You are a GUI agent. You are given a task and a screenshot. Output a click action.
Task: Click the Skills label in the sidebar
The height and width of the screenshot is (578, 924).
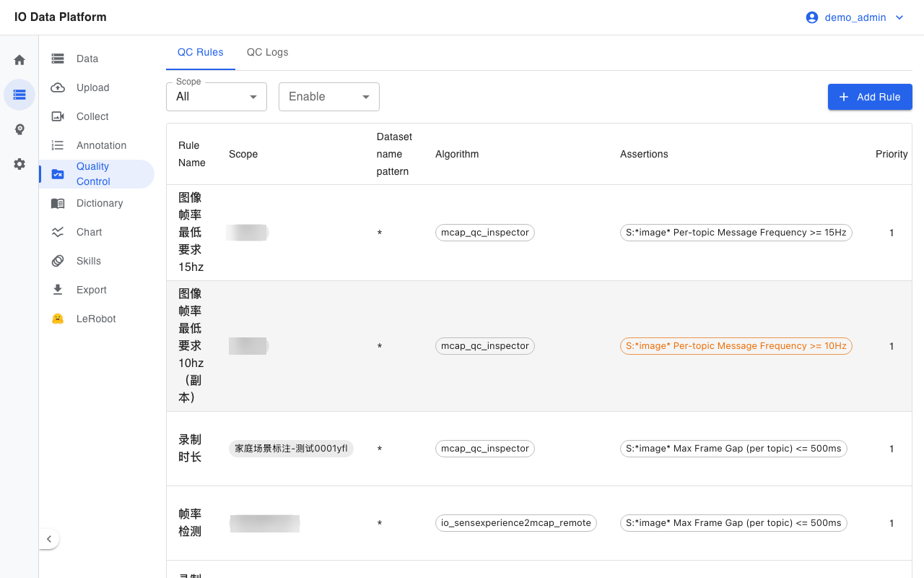pyautogui.click(x=89, y=261)
